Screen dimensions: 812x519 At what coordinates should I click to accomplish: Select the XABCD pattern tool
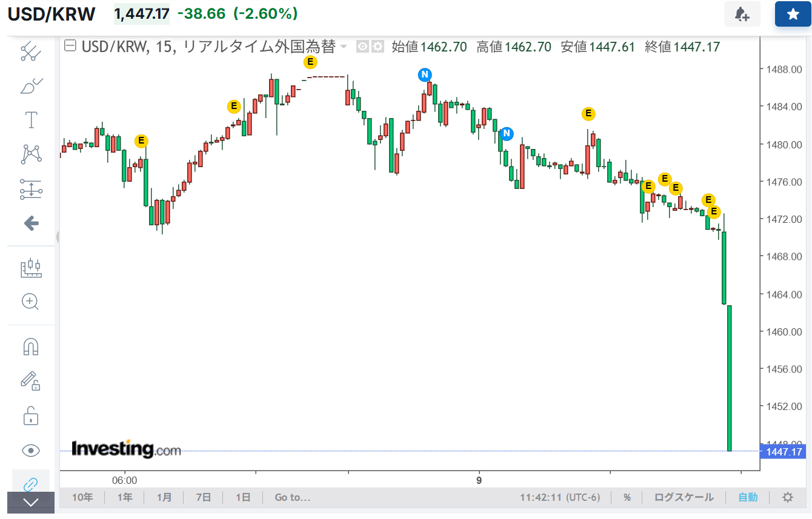[x=30, y=154]
